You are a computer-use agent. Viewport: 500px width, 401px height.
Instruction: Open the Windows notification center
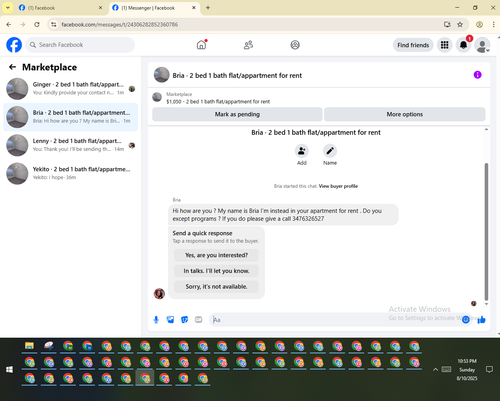(489, 369)
